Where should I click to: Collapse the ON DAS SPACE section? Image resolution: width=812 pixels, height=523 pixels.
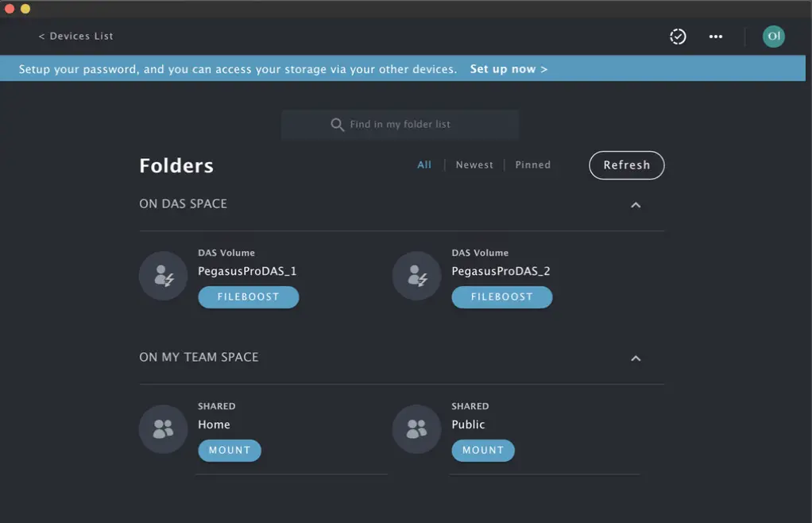pos(636,205)
